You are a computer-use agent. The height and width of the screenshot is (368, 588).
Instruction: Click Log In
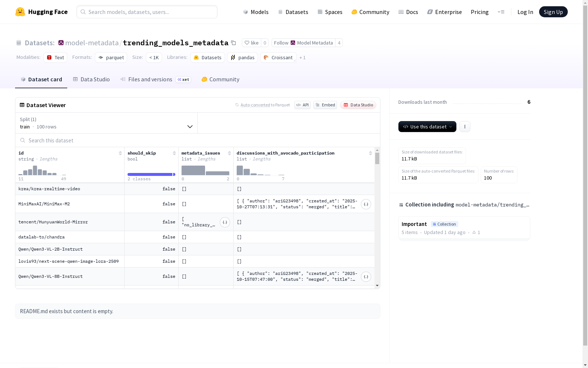pyautogui.click(x=525, y=12)
